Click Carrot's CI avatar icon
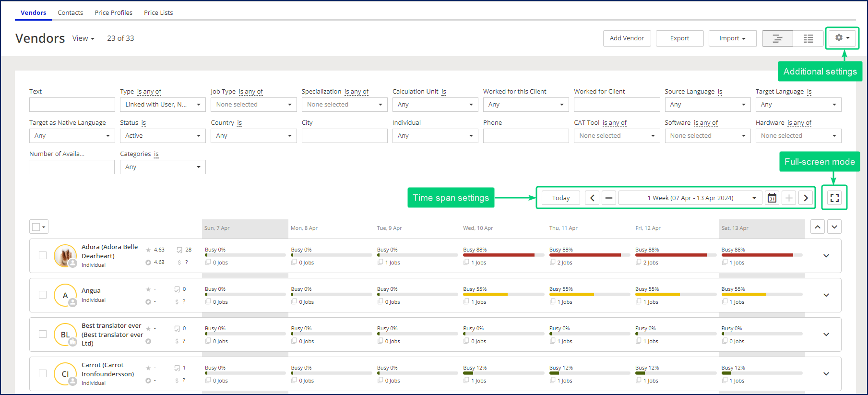 (65, 374)
